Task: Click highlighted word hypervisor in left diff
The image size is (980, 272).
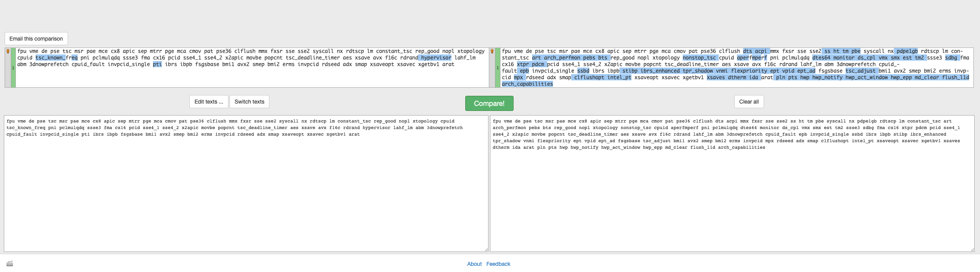Action: click(436, 58)
